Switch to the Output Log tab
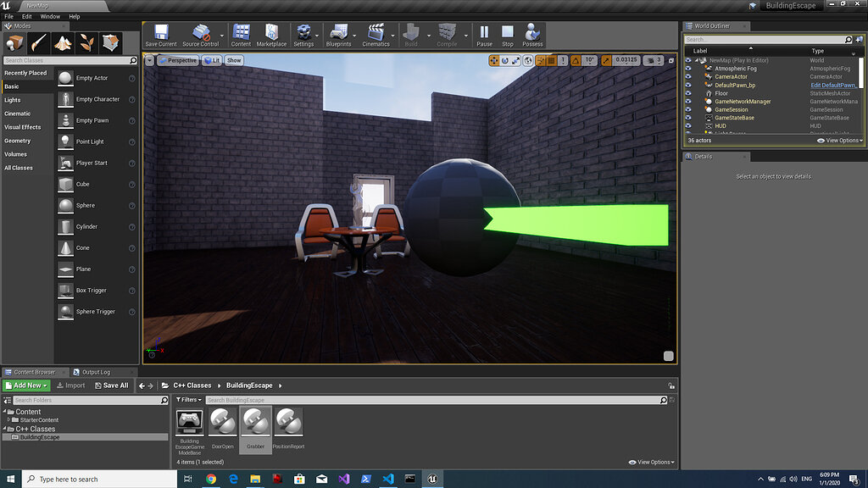The height and width of the screenshot is (488, 868). pos(92,372)
